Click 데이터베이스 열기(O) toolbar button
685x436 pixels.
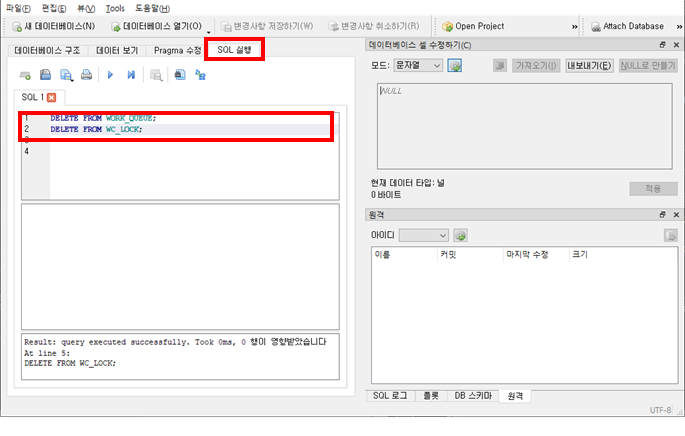pos(156,26)
